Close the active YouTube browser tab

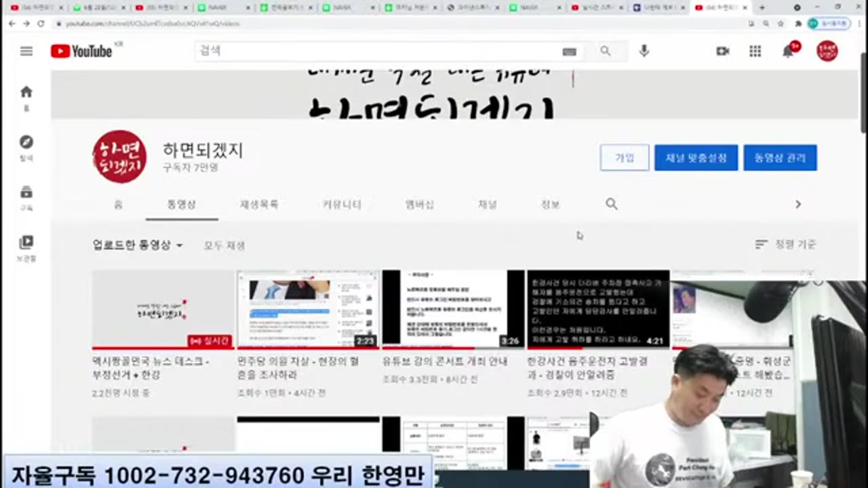[x=745, y=7]
